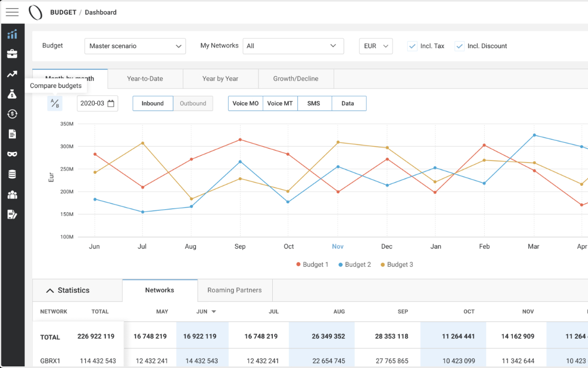Toggle Budget 2 legend entry
The image size is (588, 368).
click(355, 265)
